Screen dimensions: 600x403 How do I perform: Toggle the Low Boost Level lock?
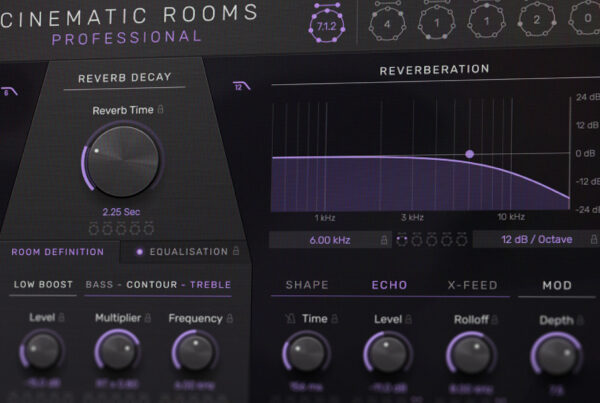pos(61,317)
